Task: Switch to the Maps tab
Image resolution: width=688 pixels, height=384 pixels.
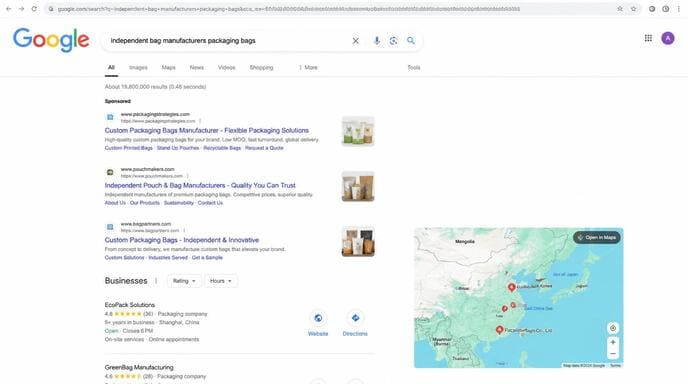Action: pyautogui.click(x=168, y=68)
